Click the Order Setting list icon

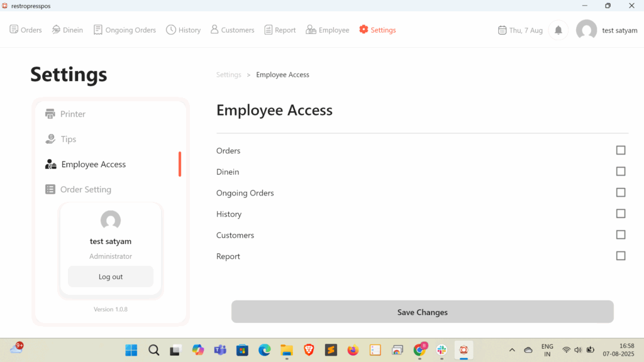[x=50, y=189]
